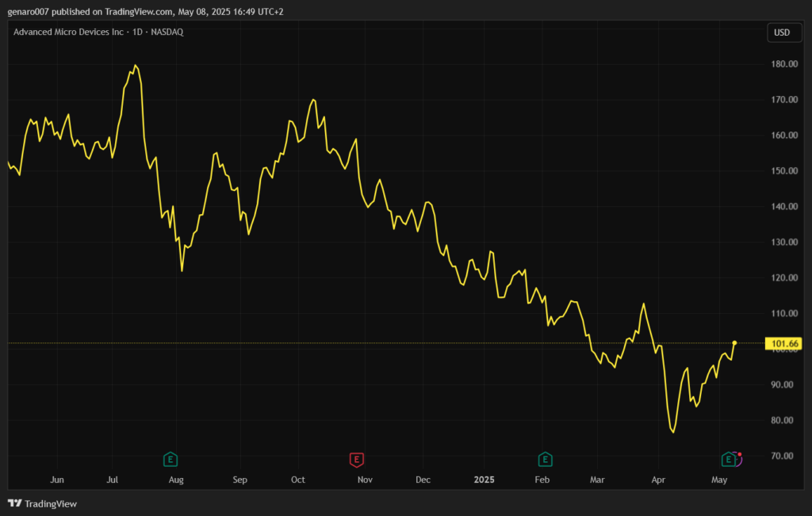This screenshot has height=516, width=812.
Task: Click the yellow last-price dot on the line
Action: coord(734,343)
